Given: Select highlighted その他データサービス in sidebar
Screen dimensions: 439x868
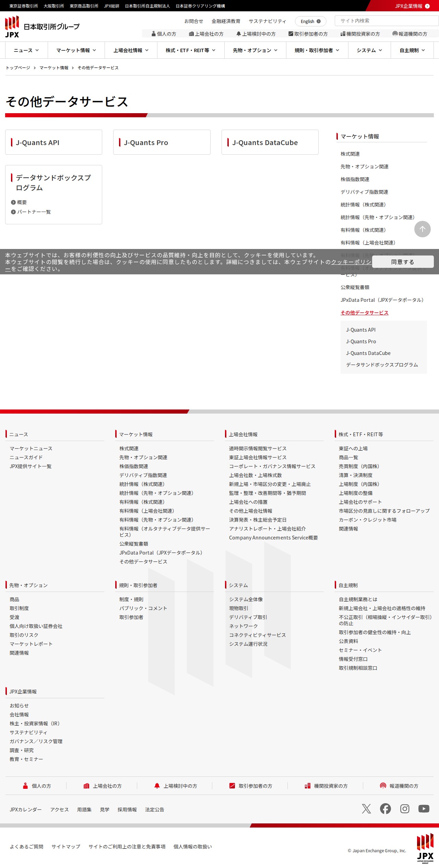Looking at the screenshot, I should click(365, 313).
